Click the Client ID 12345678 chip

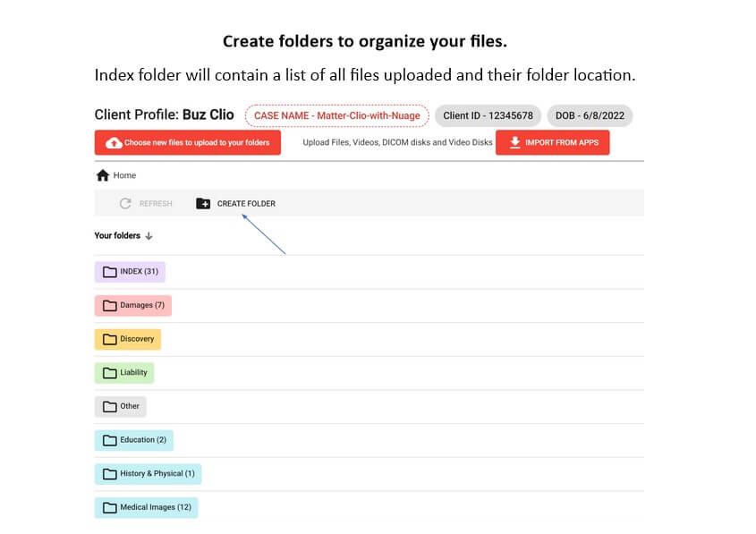488,115
